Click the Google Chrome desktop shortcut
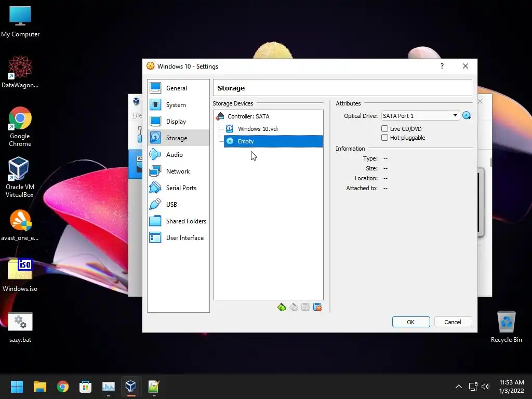 (20, 127)
